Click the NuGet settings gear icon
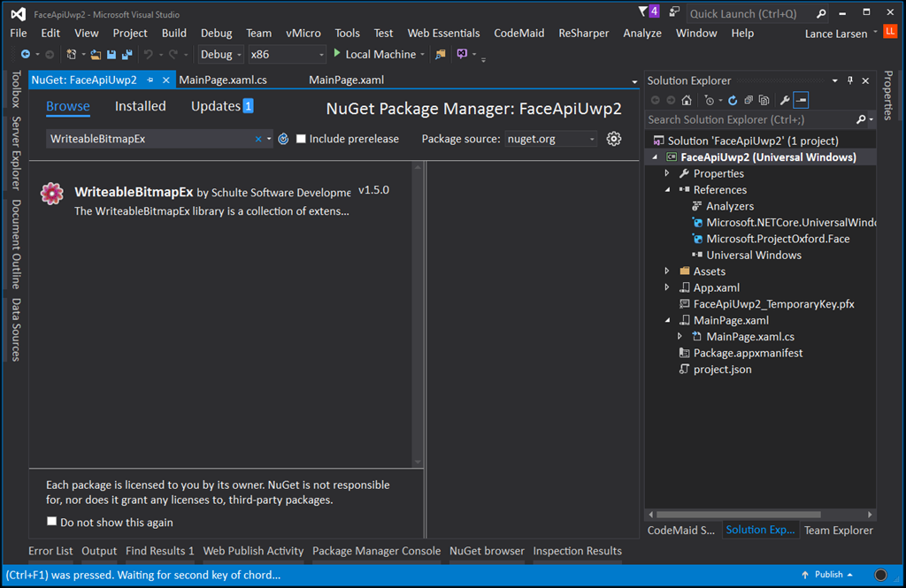The image size is (906, 588). [614, 139]
